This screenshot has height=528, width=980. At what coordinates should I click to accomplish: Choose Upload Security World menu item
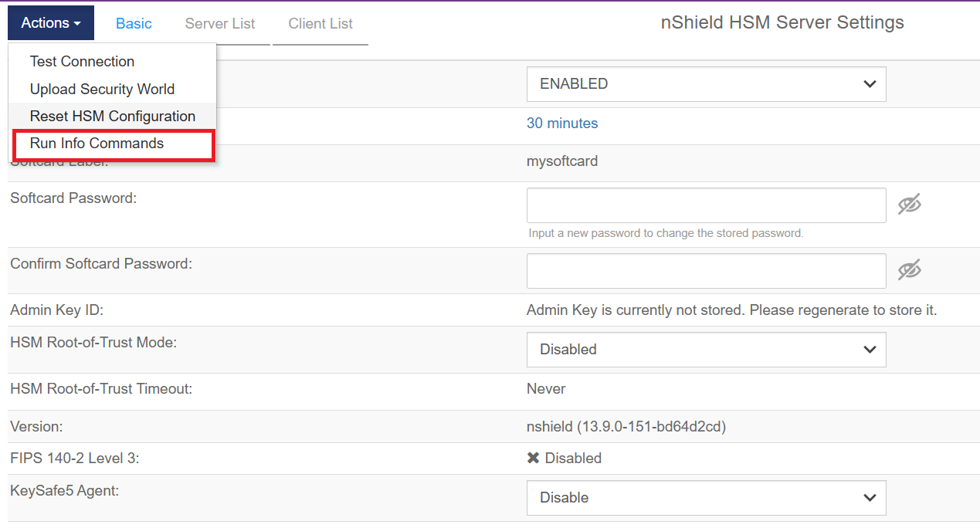click(102, 89)
